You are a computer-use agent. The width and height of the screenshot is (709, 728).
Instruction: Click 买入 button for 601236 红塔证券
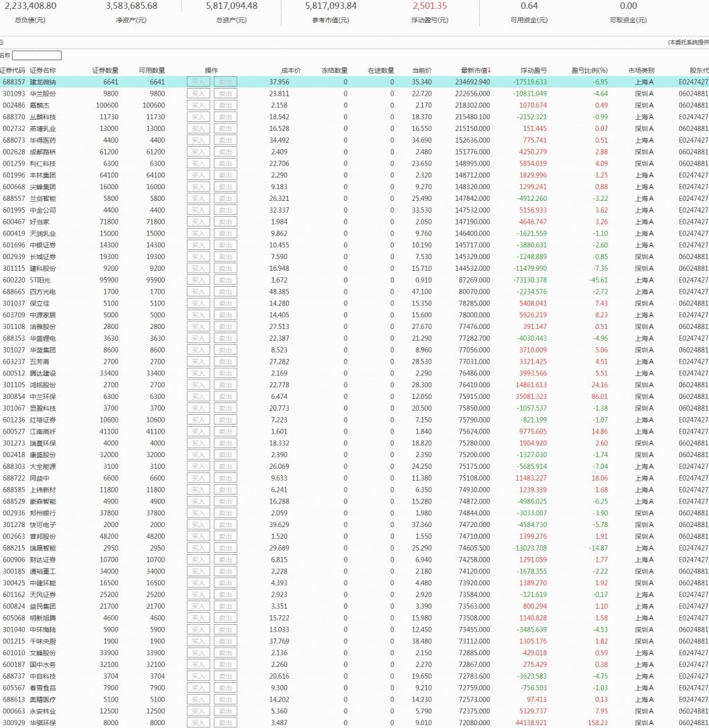coord(199,420)
